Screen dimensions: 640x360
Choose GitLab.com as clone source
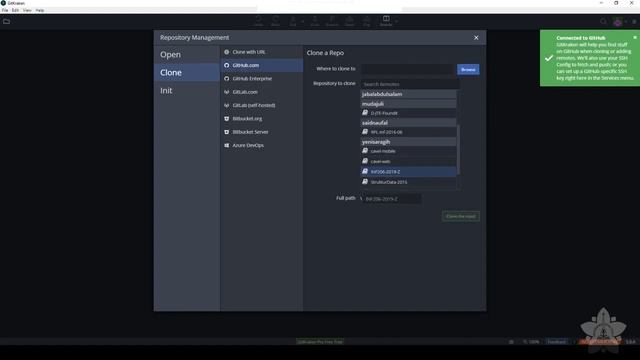(262, 92)
